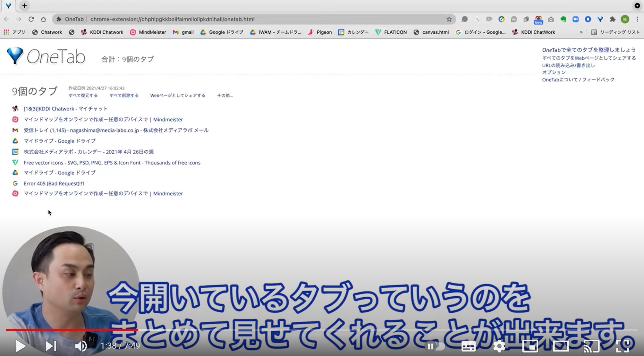Skip to the next video
Screen dimensions: 644x356
[x=51, y=346]
